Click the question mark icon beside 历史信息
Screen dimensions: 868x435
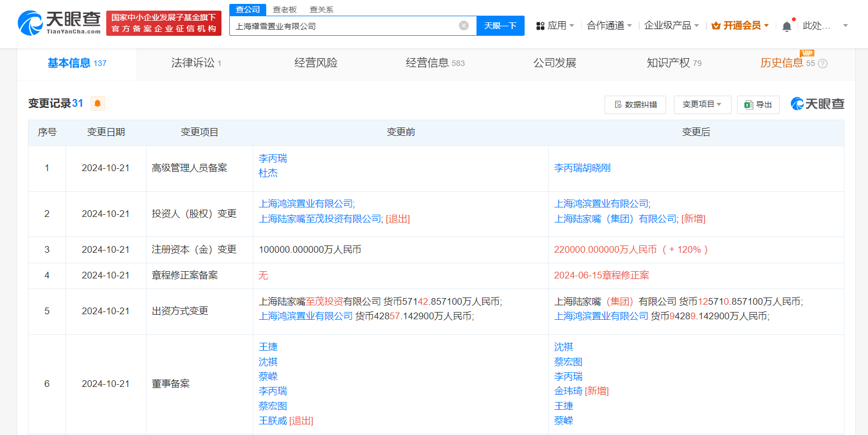point(822,63)
